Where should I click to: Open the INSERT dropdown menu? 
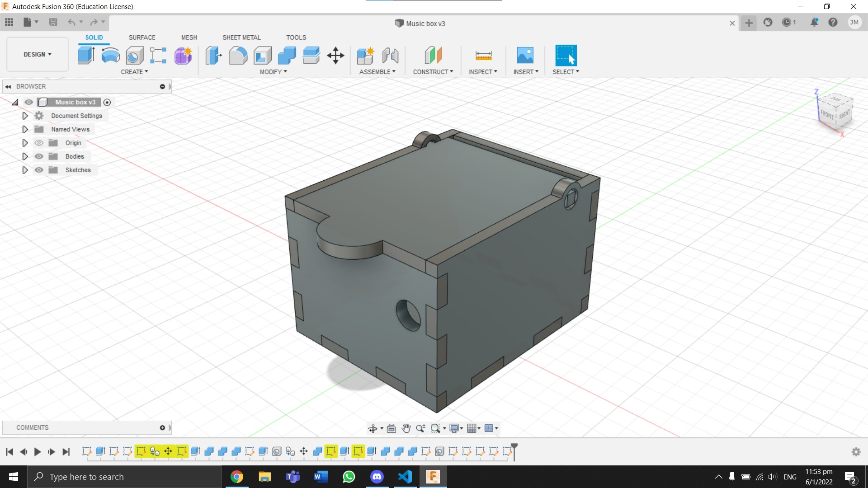pos(526,72)
